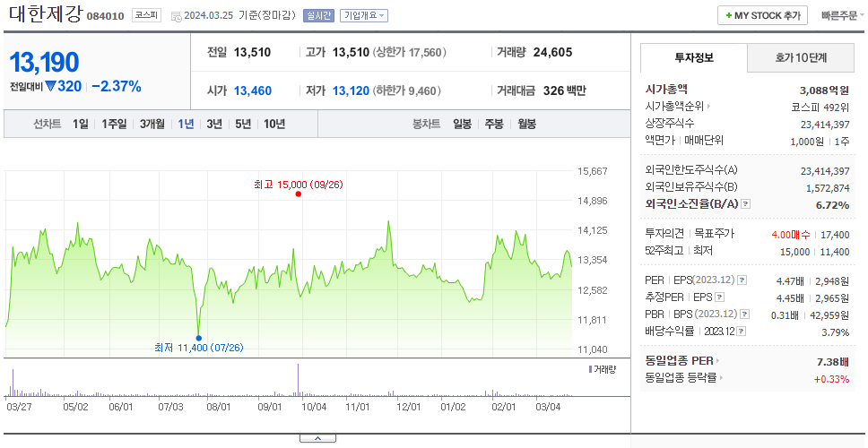The image size is (868, 448).
Task: Click the 4.00매수 investment opinion value
Action: 791,235
